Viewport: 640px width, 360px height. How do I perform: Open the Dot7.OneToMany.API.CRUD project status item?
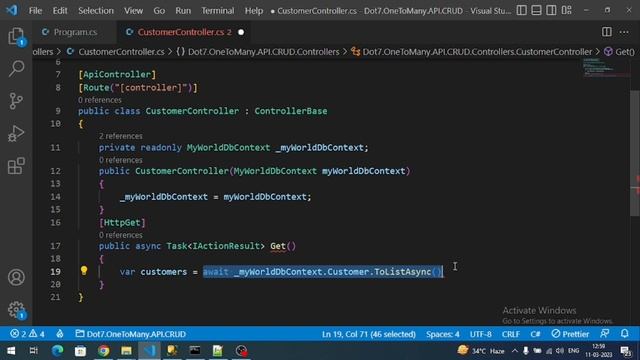pyautogui.click(x=131, y=334)
